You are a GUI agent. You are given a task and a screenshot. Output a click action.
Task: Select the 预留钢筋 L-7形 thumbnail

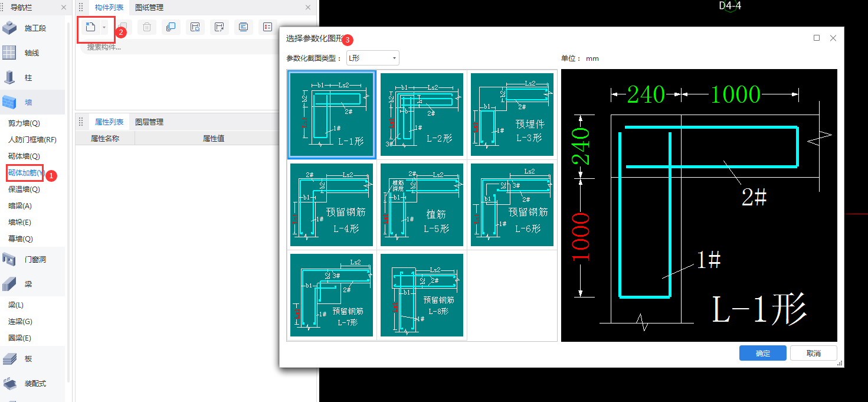tap(332, 295)
